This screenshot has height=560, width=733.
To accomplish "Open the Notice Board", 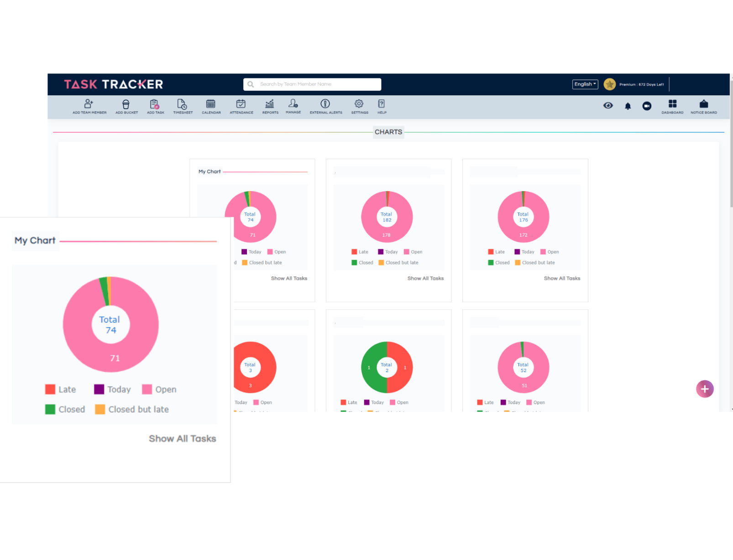I will coord(703,107).
